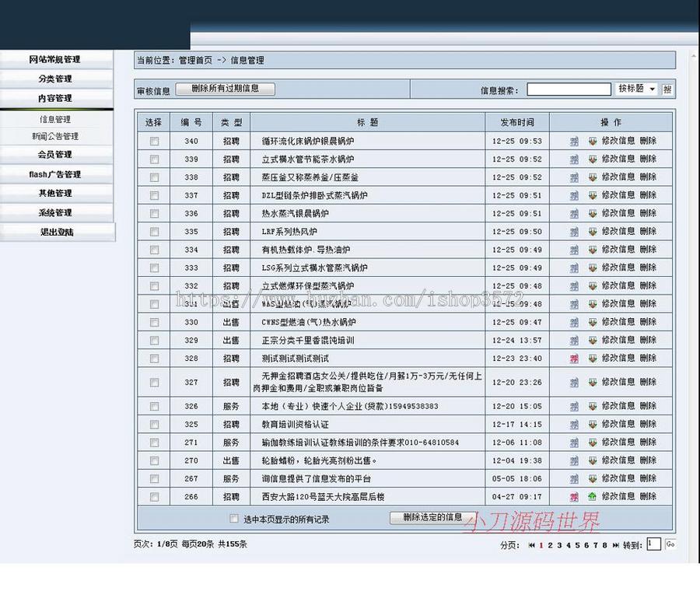Enable 选中本页显示的所有记录 checkbox
700x595 pixels.
234,519
